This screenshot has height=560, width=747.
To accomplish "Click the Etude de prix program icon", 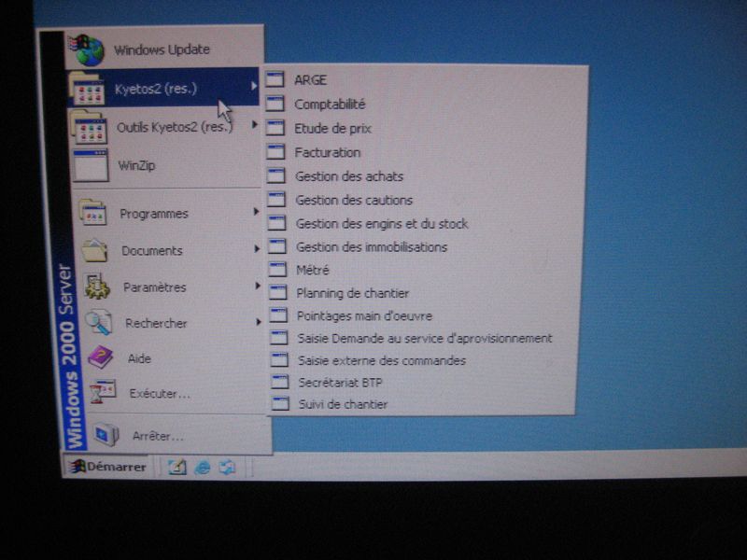I will [275, 128].
